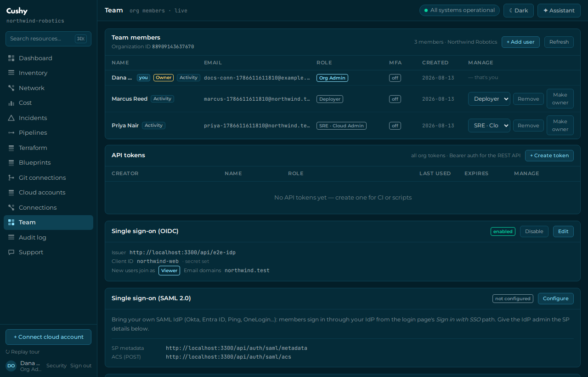Create a new API token
This screenshot has width=588, height=377.
click(549, 155)
